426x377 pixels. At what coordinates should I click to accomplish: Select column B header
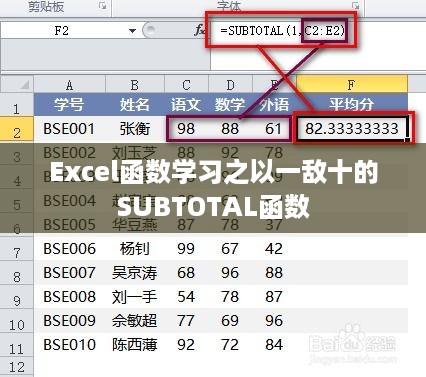pos(134,85)
